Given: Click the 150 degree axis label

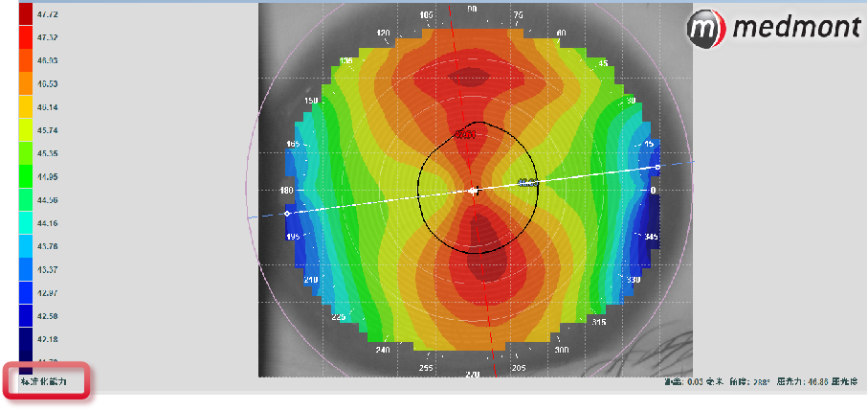Looking at the screenshot, I should (312, 102).
